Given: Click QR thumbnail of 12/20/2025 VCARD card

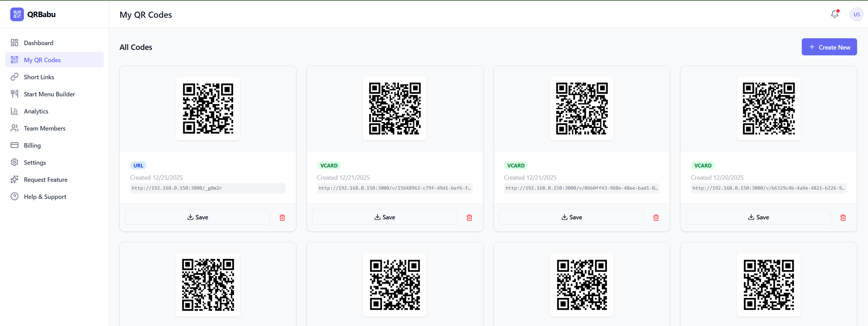Looking at the screenshot, I should pyautogui.click(x=769, y=108).
